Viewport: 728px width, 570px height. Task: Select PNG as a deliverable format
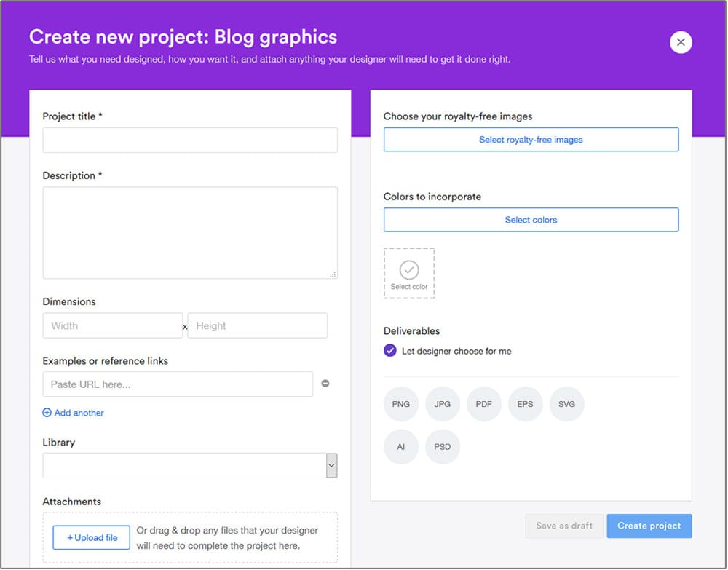point(401,404)
